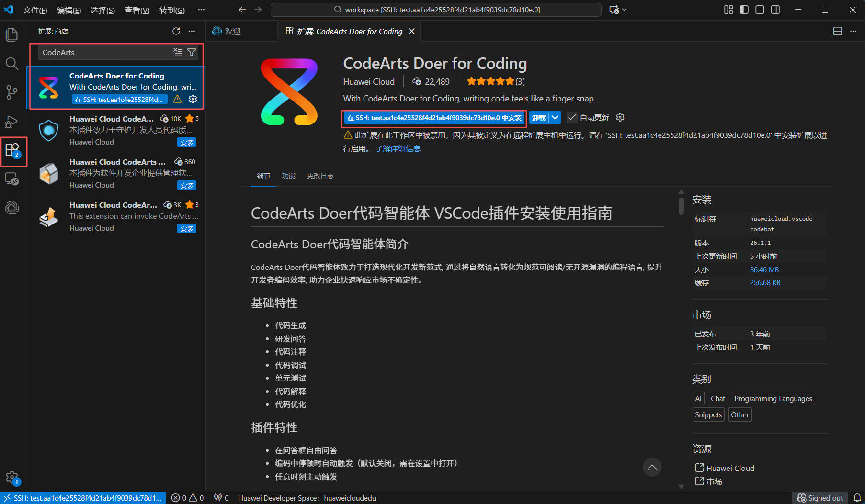
Task: Split the editor layout
Action: coord(838,31)
